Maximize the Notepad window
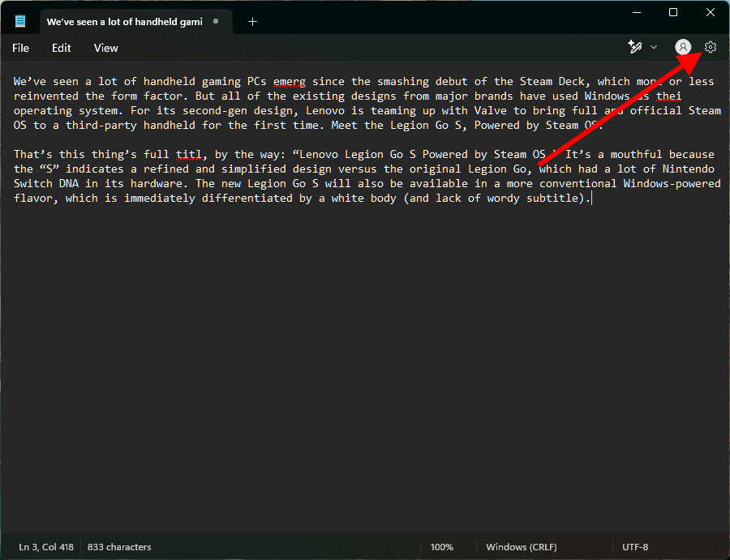The image size is (730, 560). 673,12
